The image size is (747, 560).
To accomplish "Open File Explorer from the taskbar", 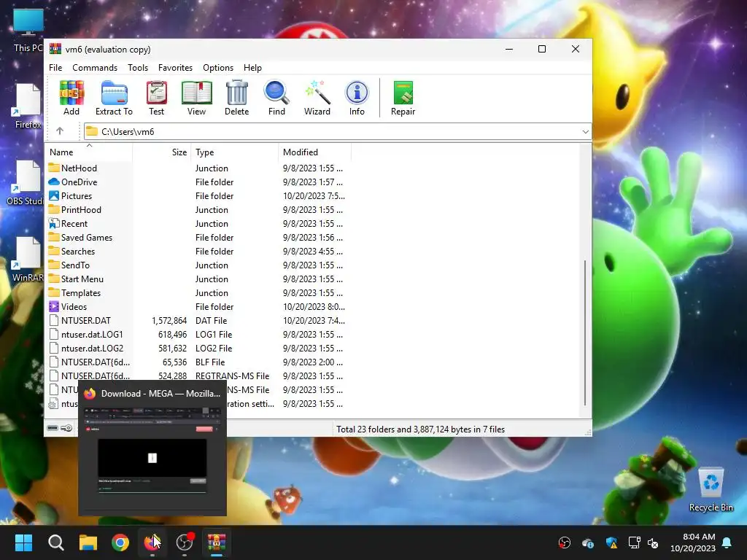I will click(88, 542).
